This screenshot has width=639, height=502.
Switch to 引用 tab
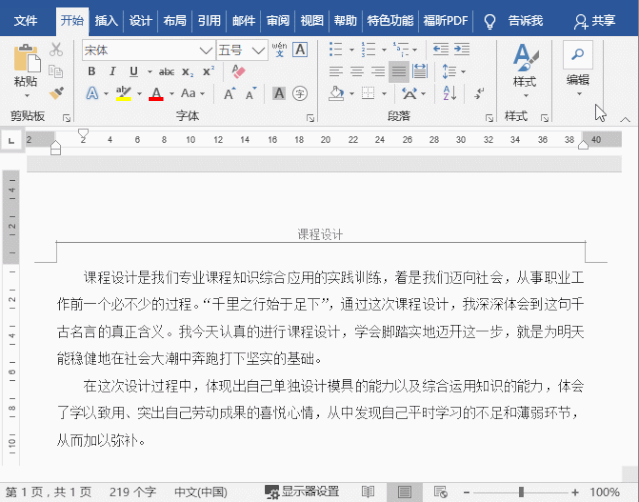coord(209,20)
